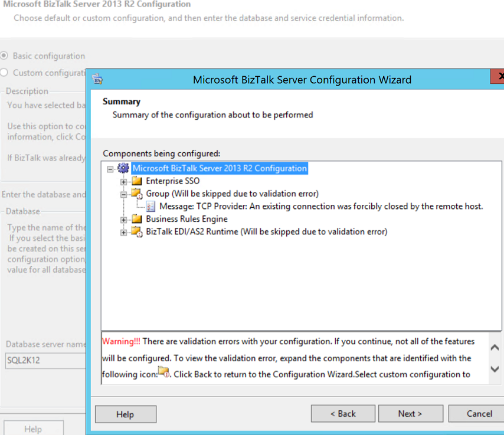Collapse the root BizTalk Server 2013 R2 node

coord(110,169)
